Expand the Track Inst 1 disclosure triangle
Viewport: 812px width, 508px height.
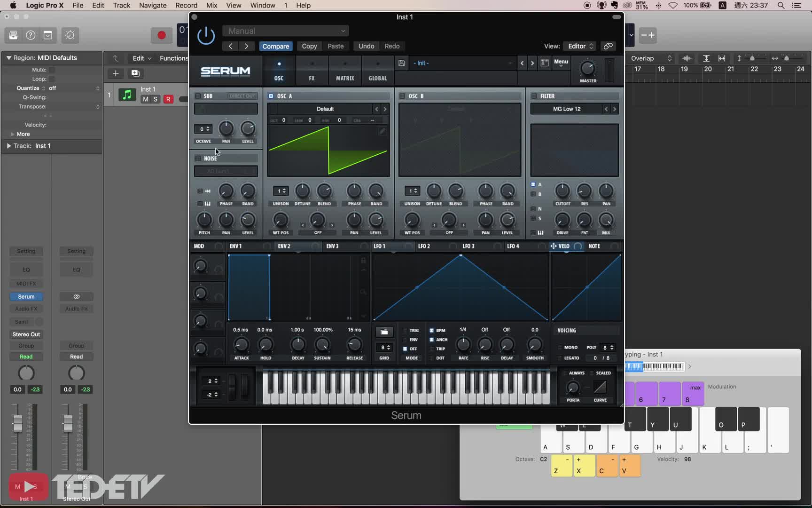click(8, 146)
